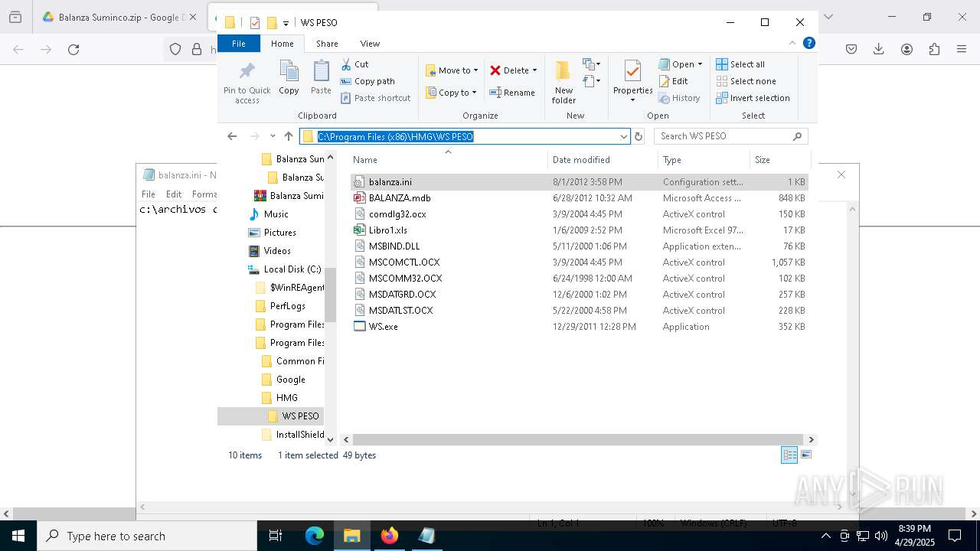Open Notepad File menu
This screenshot has width=980, height=551.
coord(149,194)
